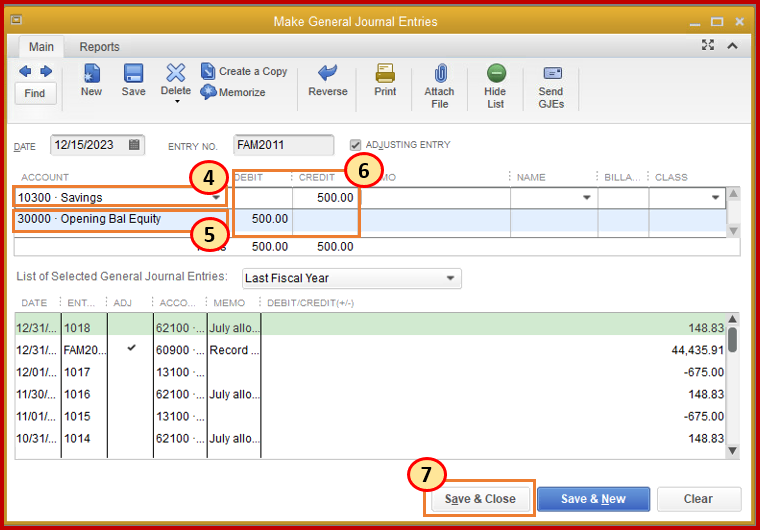Click credit cell of Savings row
The height and width of the screenshot is (530, 760).
pos(327,197)
